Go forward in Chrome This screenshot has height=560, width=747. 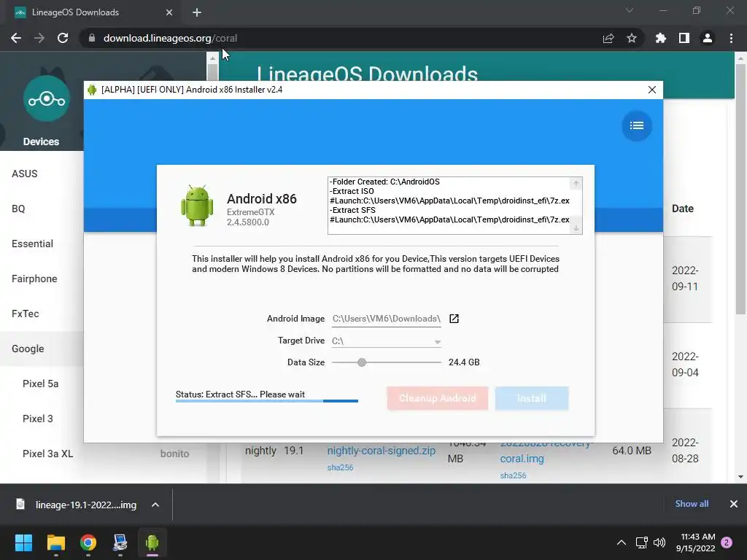click(39, 38)
